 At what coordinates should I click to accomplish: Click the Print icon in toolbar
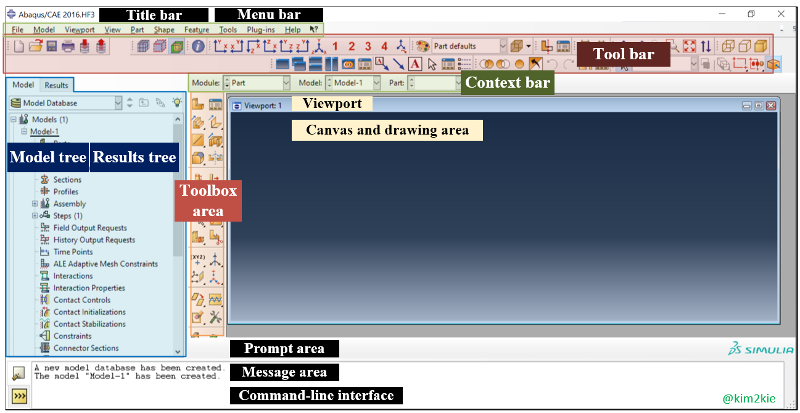point(68,46)
